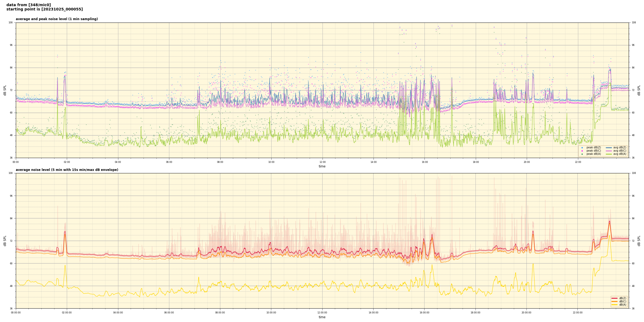644x322 pixels.
Task: Click the peak dB(Z) legend marker
Action: 582,148
